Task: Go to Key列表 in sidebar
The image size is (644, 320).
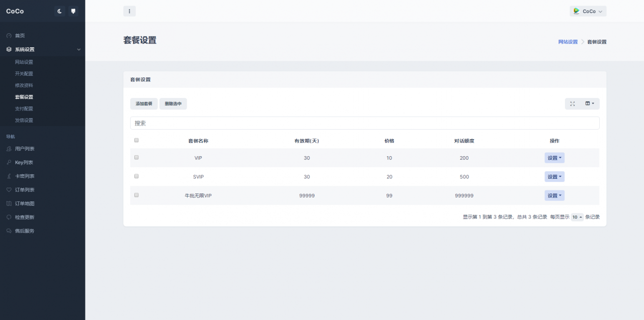Action: pos(24,162)
